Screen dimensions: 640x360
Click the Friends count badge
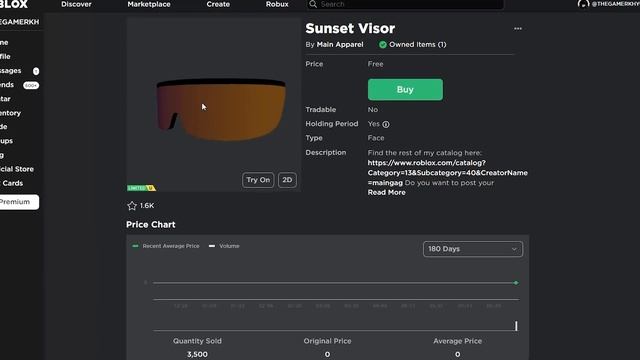(x=31, y=85)
